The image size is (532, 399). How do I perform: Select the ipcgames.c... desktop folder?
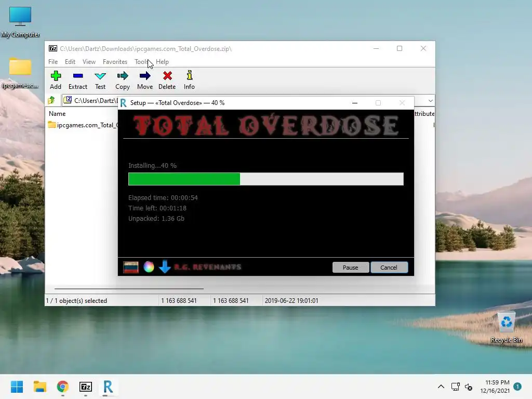coord(20,73)
